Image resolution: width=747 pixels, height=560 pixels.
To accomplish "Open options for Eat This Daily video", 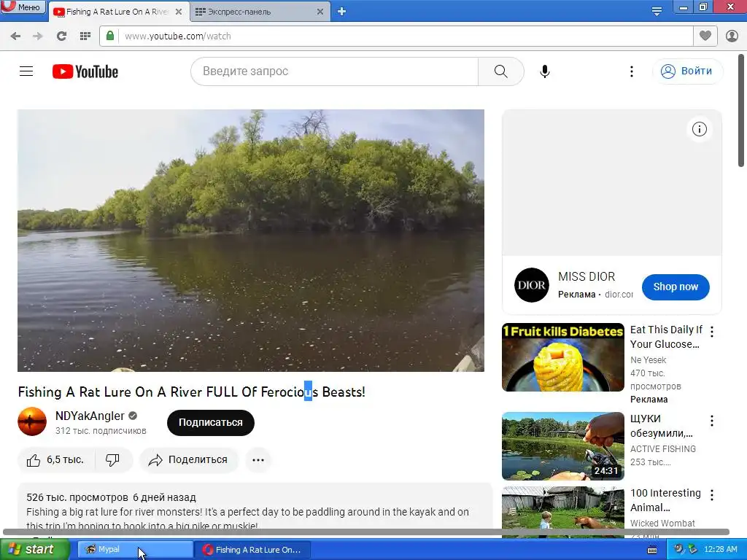I will click(x=712, y=332).
